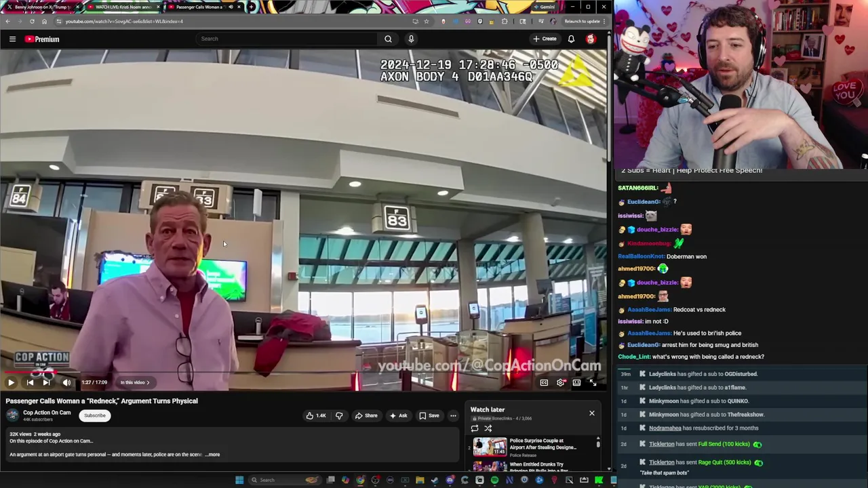The width and height of the screenshot is (868, 488).
Task: Open browser extensions puzzle icon
Action: tap(505, 21)
